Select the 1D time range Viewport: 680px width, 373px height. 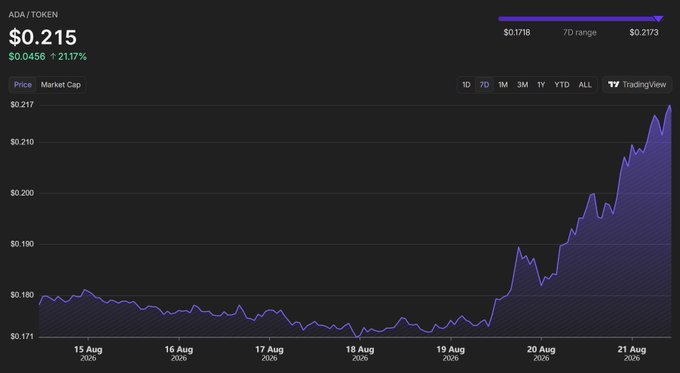click(466, 85)
